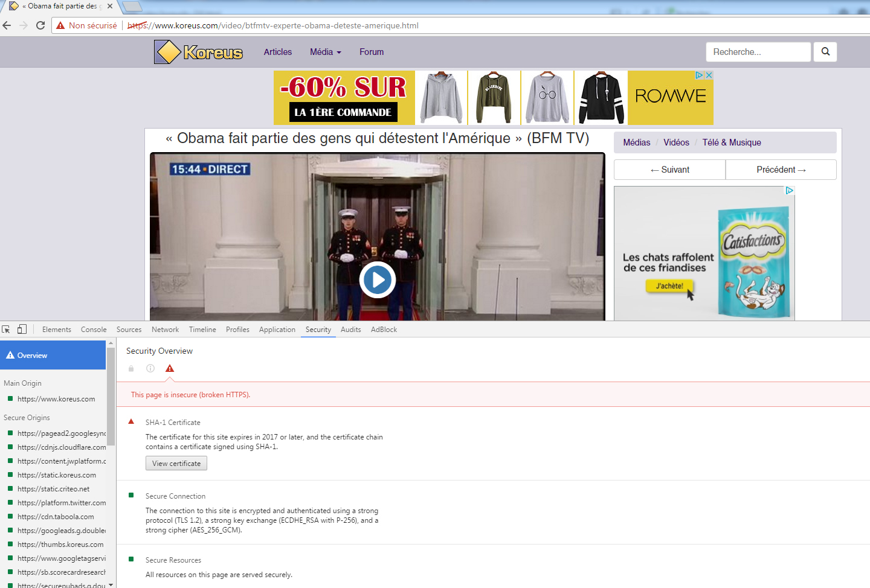Click the Koreus logo
This screenshot has width=870, height=588.
(199, 52)
